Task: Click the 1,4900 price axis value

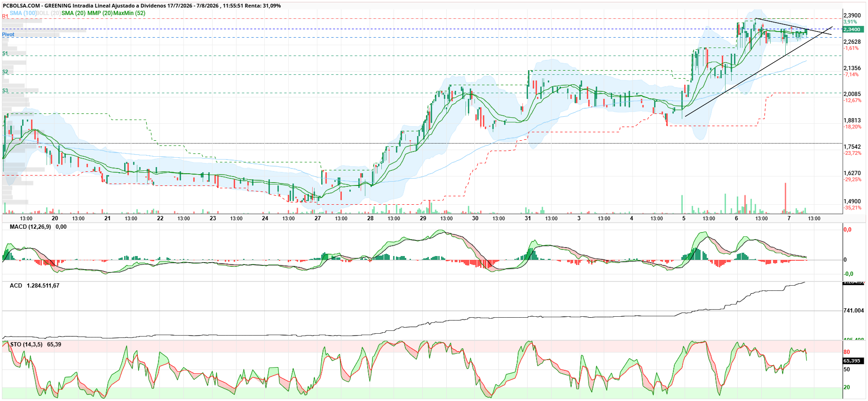Action: point(852,201)
